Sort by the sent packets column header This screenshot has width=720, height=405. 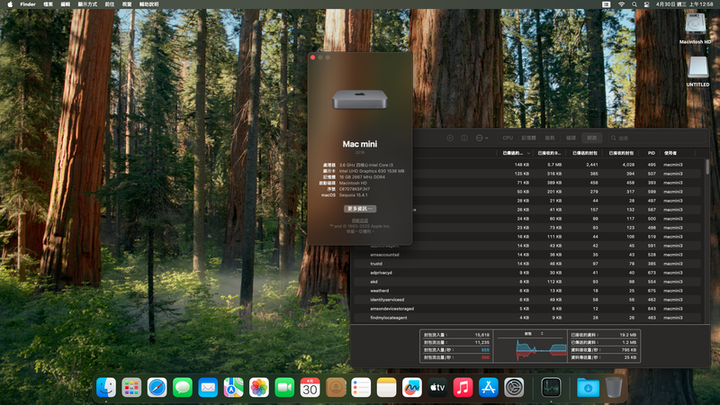coord(585,153)
